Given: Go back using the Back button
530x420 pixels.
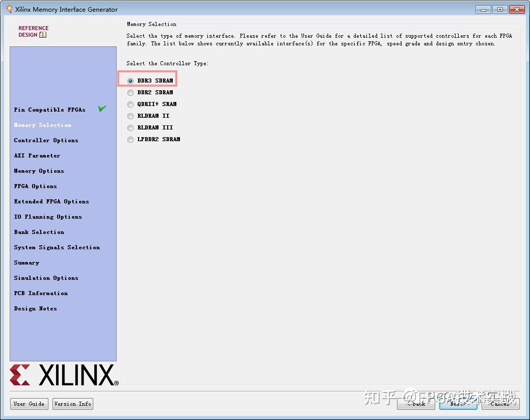Looking at the screenshot, I should [416, 404].
